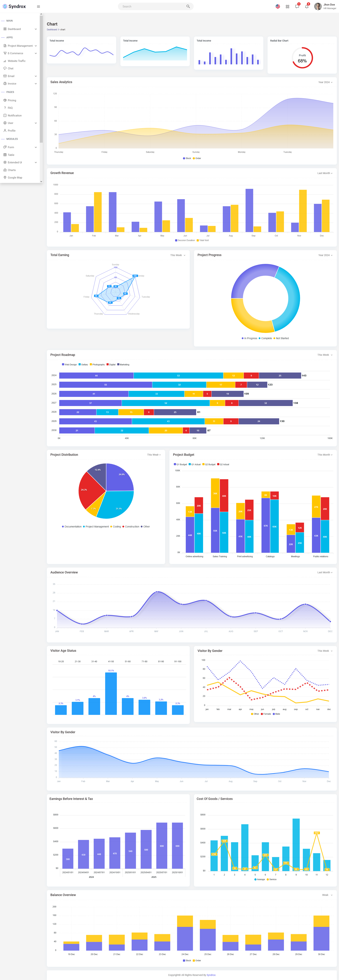
Task: Toggle Total Visit in the Growth Revenue legend
Action: click(x=203, y=240)
